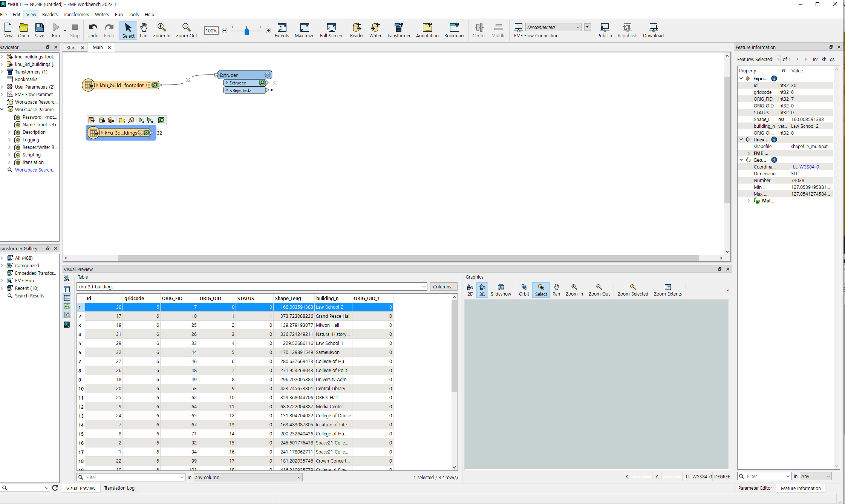The height and width of the screenshot is (504, 845).
Task: Switch Graphics view to 2D mode
Action: click(x=470, y=290)
